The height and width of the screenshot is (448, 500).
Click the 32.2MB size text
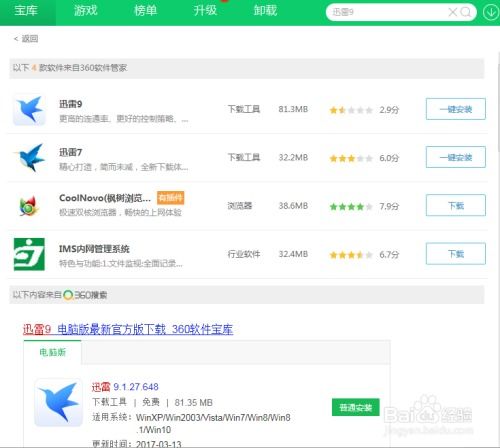[293, 157]
